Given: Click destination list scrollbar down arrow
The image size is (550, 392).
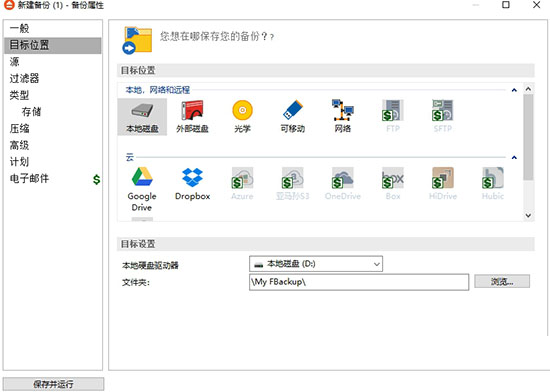Looking at the screenshot, I should coord(529,215).
